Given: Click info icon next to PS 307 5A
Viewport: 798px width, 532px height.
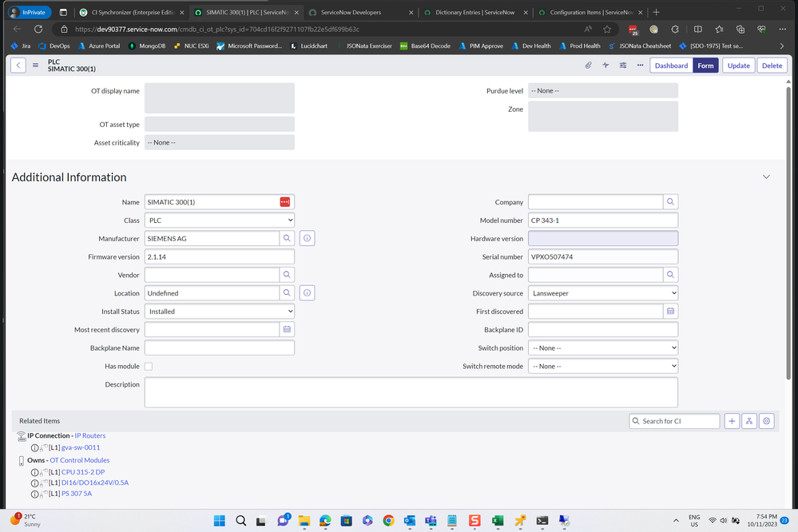Looking at the screenshot, I should tap(34, 494).
